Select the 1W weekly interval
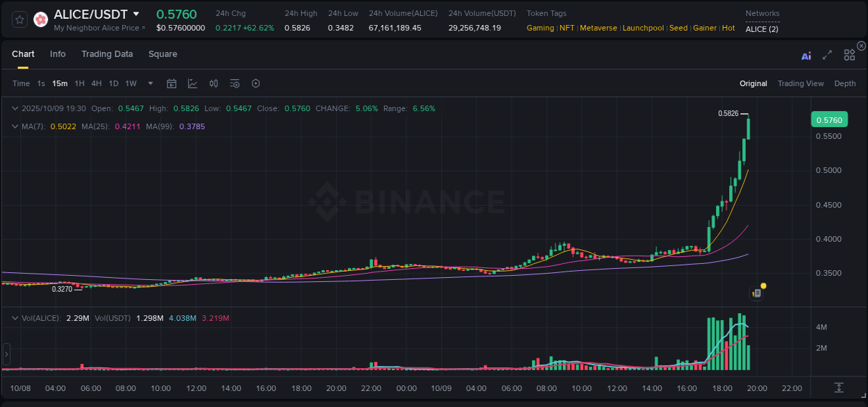Image resolution: width=868 pixels, height=407 pixels. [131, 83]
